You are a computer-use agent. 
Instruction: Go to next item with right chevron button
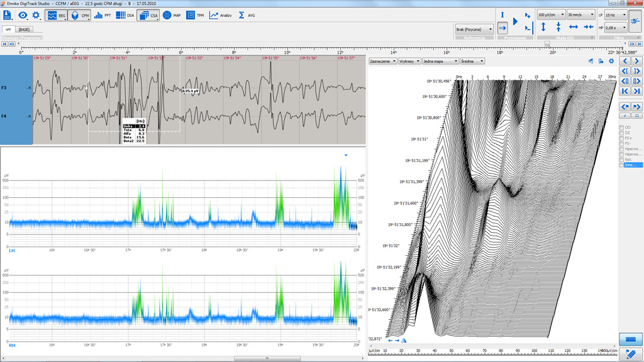(636, 61)
